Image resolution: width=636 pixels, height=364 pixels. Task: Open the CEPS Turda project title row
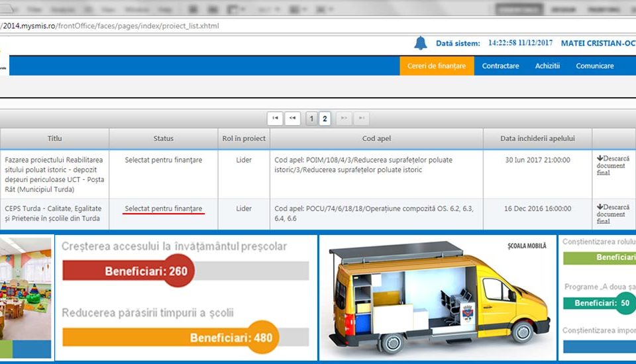pos(52,213)
